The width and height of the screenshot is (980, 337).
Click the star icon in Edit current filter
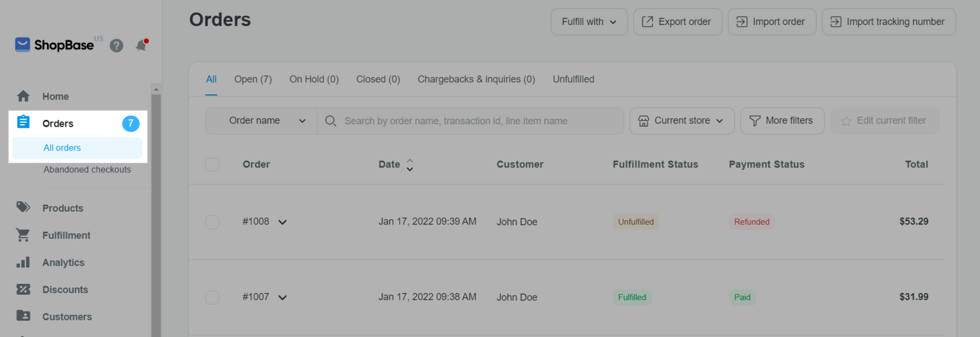coord(846,121)
